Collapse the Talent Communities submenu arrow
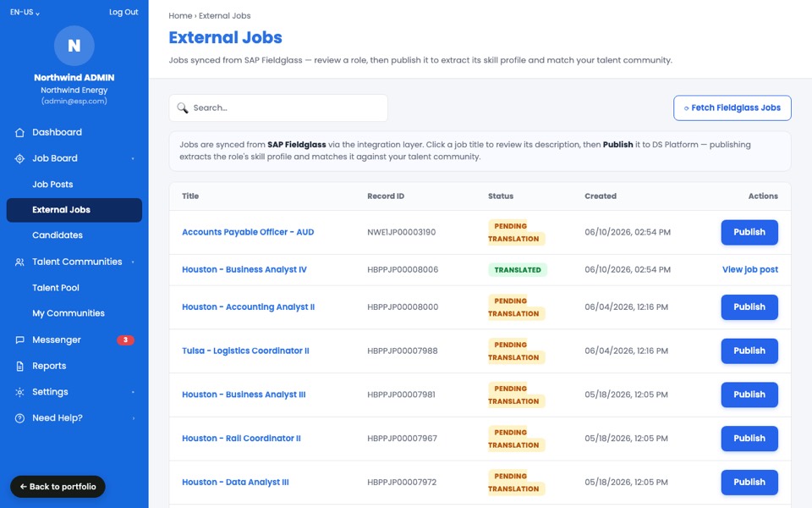Screen dimensions: 812x508 pyautogui.click(x=133, y=262)
